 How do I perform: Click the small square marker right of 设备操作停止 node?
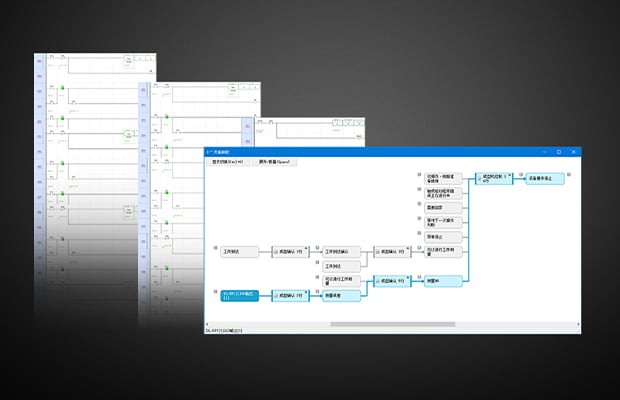[x=571, y=175]
